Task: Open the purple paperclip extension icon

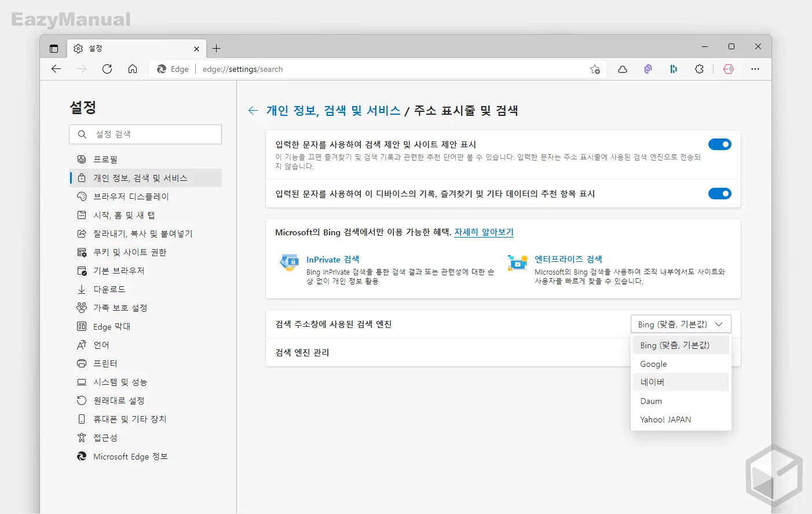Action: pyautogui.click(x=648, y=69)
